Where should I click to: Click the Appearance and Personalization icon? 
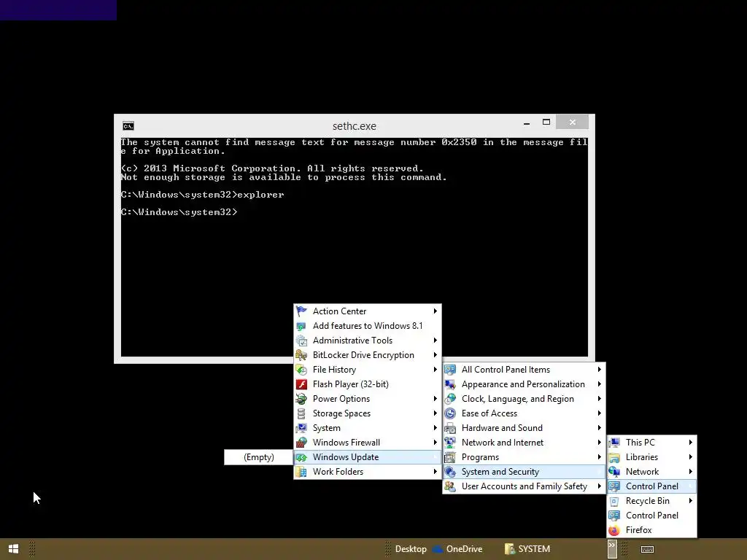pyautogui.click(x=449, y=384)
